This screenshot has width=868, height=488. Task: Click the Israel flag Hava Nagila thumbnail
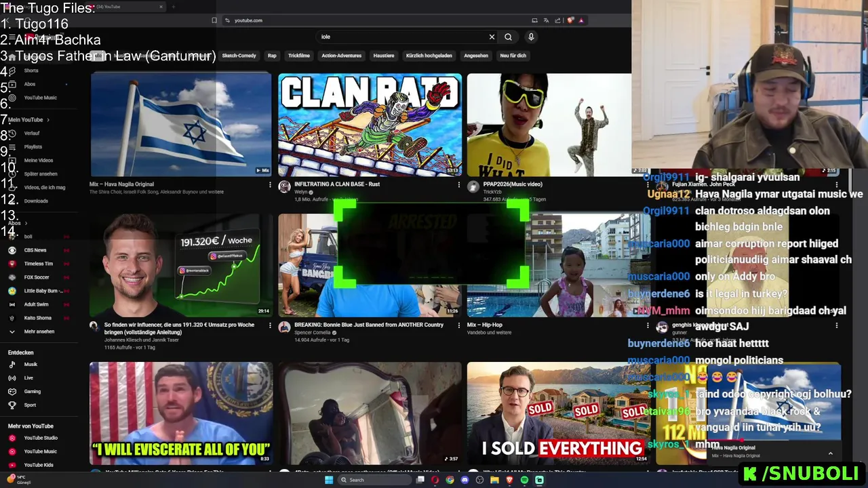coord(181,125)
